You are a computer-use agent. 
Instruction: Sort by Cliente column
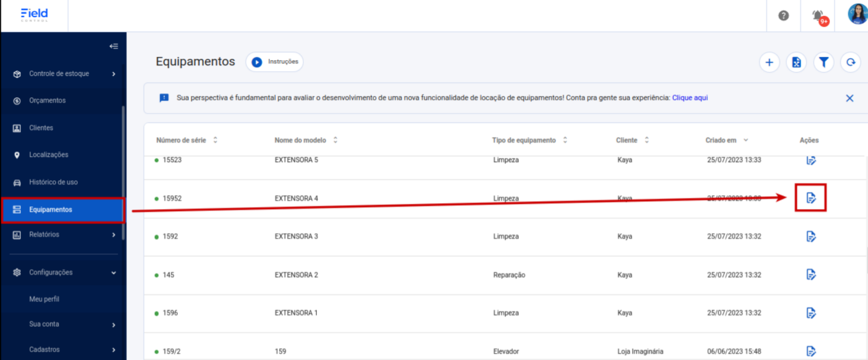pyautogui.click(x=632, y=140)
